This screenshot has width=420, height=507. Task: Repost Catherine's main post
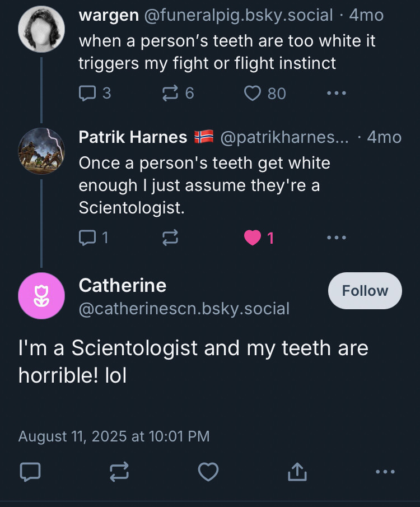pos(119,472)
